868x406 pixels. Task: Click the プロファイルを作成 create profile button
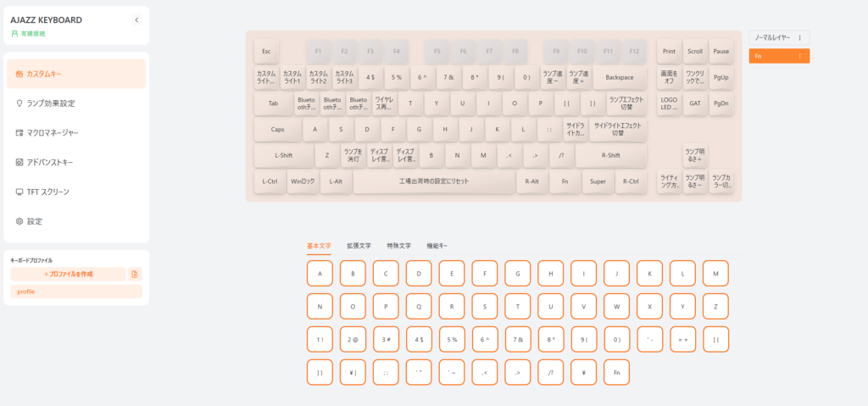68,274
